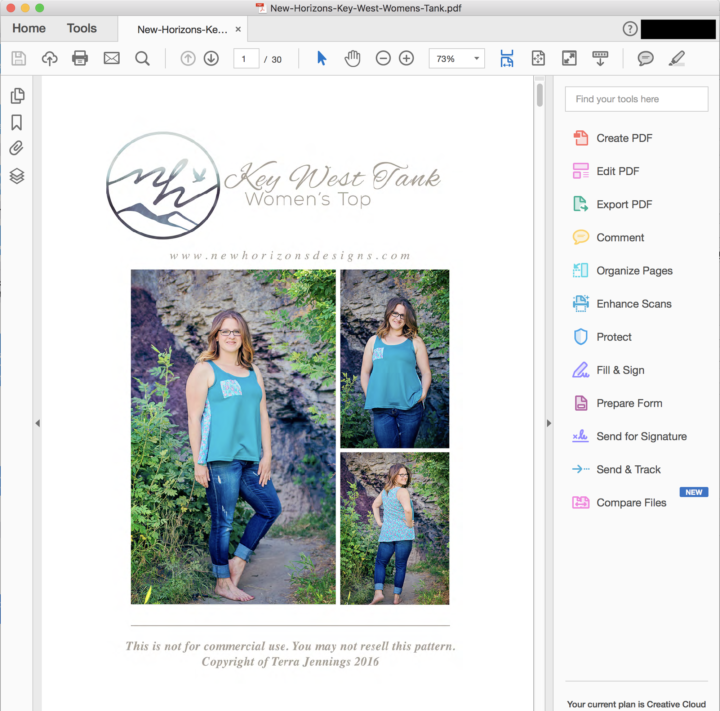Toggle the Selection arrow tool

(x=321, y=59)
